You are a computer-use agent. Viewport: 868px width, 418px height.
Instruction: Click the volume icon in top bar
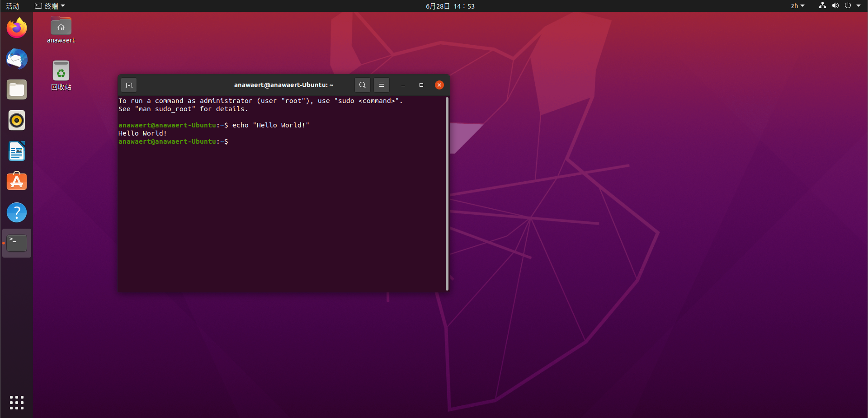[x=835, y=6]
